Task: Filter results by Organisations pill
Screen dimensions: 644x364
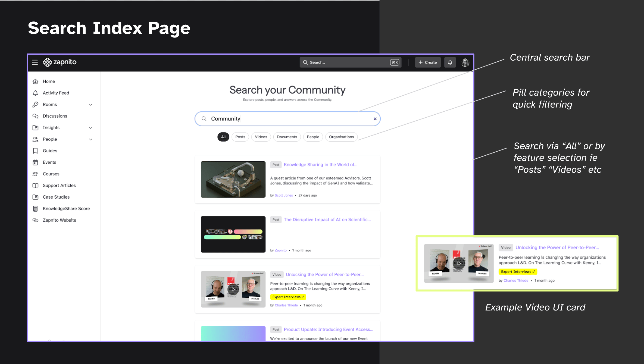Action: coord(341,137)
